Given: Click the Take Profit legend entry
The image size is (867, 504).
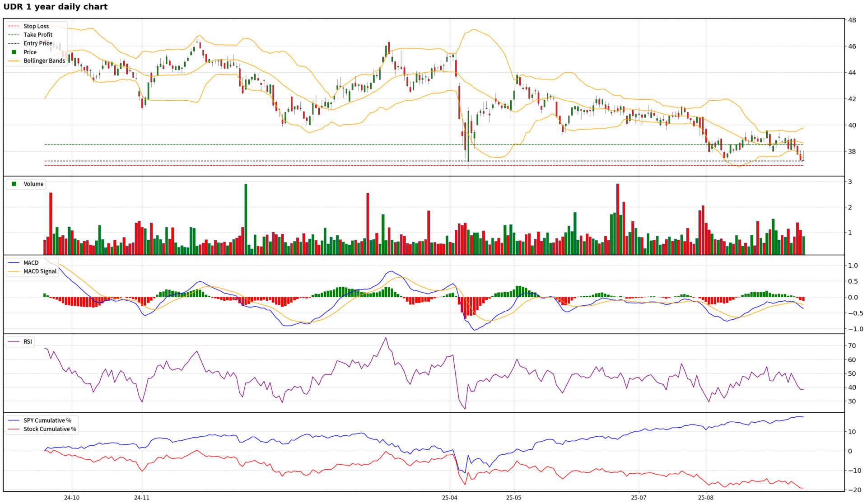Looking at the screenshot, I should point(38,35).
